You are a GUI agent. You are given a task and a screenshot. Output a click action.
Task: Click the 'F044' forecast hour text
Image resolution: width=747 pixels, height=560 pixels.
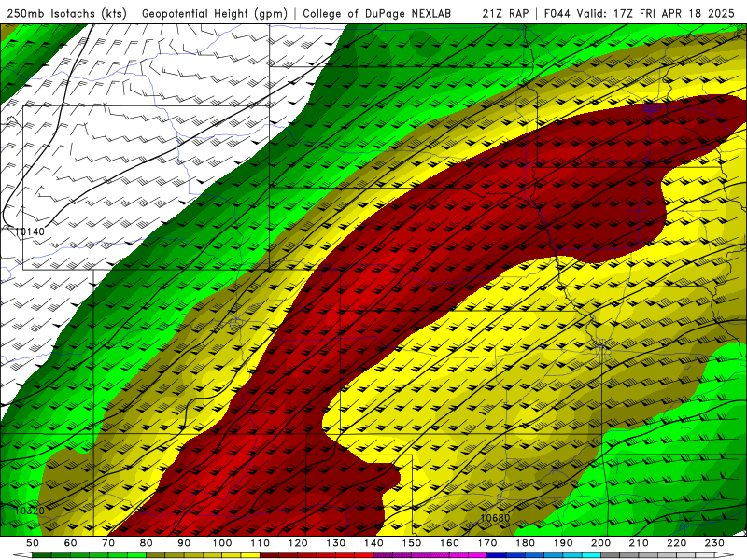tap(557, 14)
